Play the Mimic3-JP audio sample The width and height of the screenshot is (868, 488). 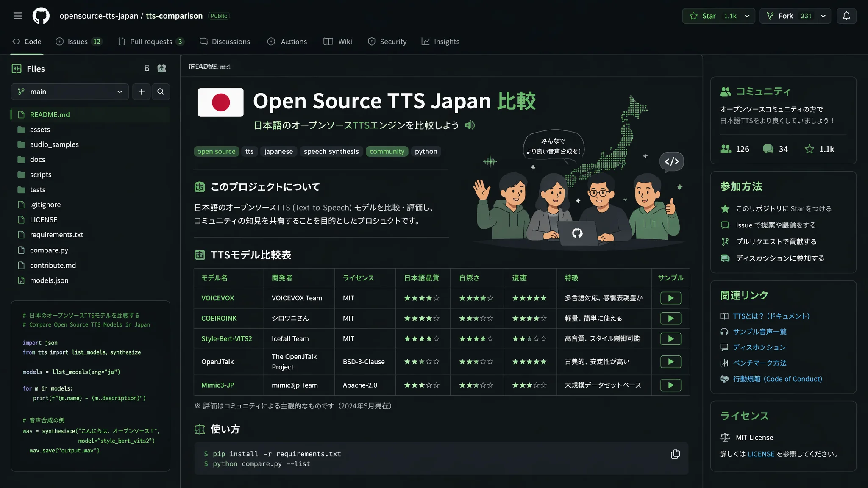[670, 385]
